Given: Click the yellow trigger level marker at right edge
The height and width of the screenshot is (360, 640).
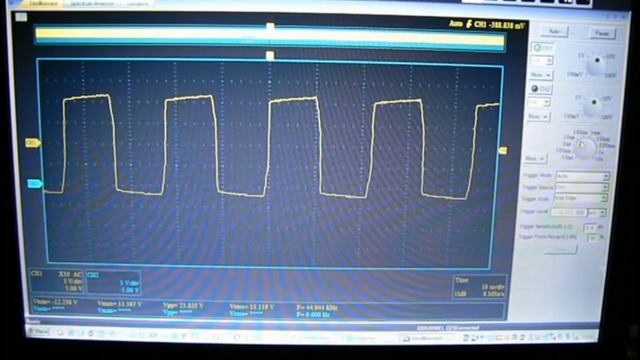Looking at the screenshot, I should (x=503, y=150).
